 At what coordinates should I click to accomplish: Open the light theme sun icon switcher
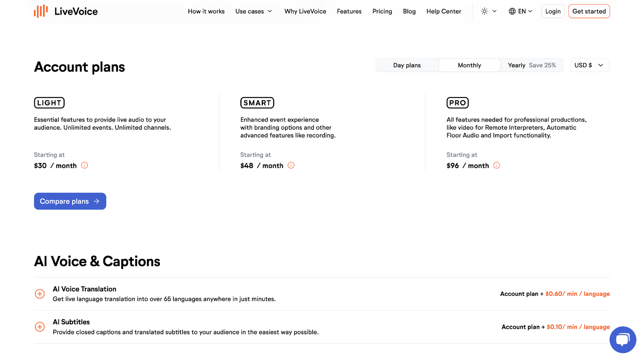click(485, 11)
